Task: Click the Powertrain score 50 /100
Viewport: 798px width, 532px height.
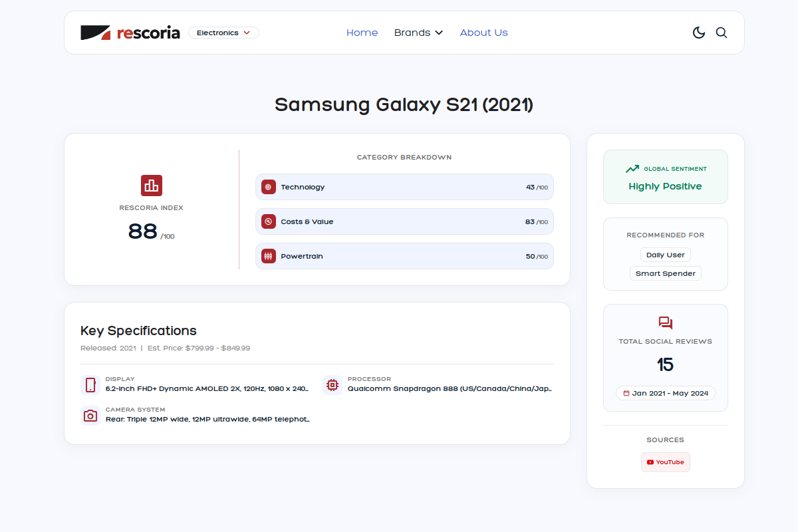Action: click(537, 257)
